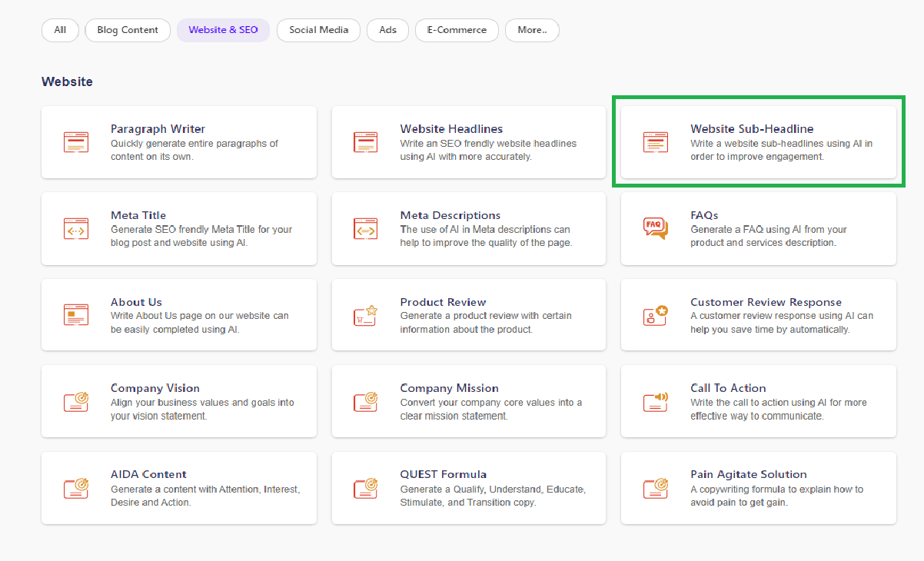Open the Company Mission card

point(468,401)
